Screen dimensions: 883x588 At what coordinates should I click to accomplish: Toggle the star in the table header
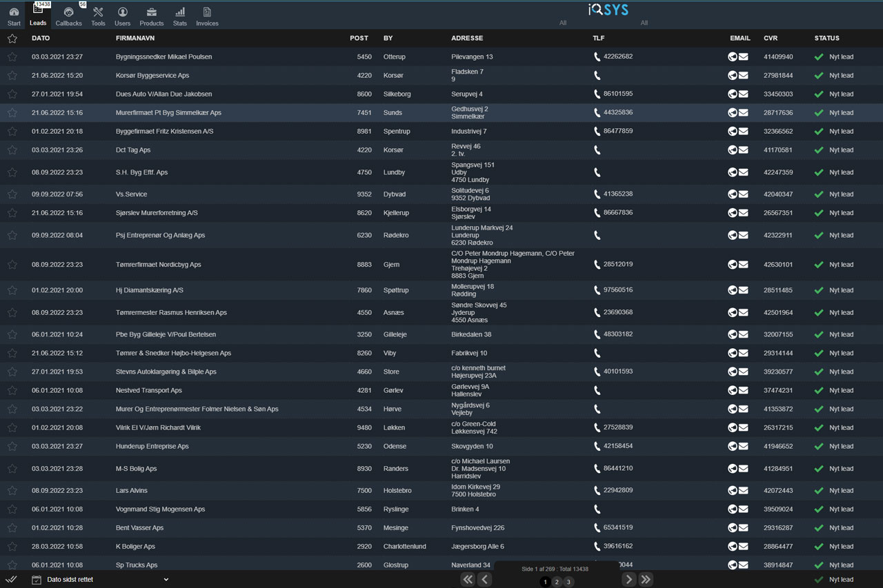pos(12,39)
